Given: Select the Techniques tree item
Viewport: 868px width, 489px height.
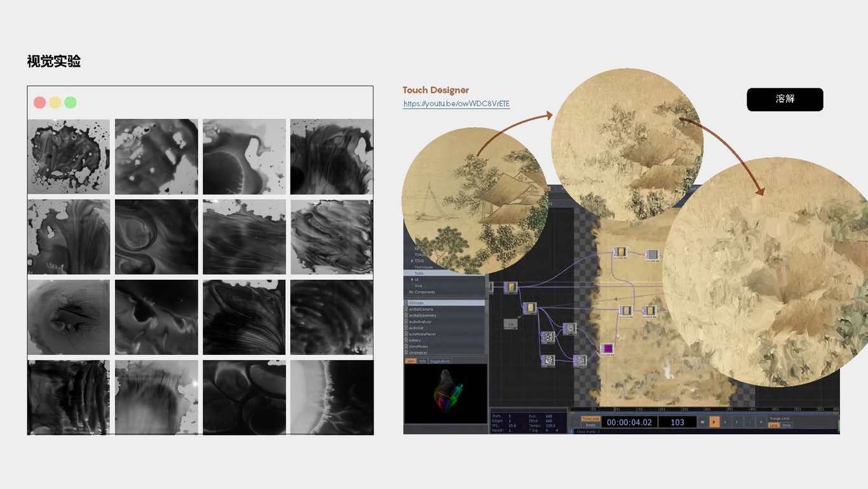Looking at the screenshot, I should [x=424, y=267].
